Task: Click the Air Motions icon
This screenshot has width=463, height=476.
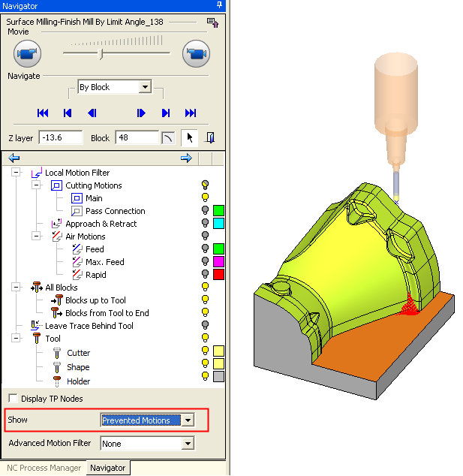Action: pos(56,236)
